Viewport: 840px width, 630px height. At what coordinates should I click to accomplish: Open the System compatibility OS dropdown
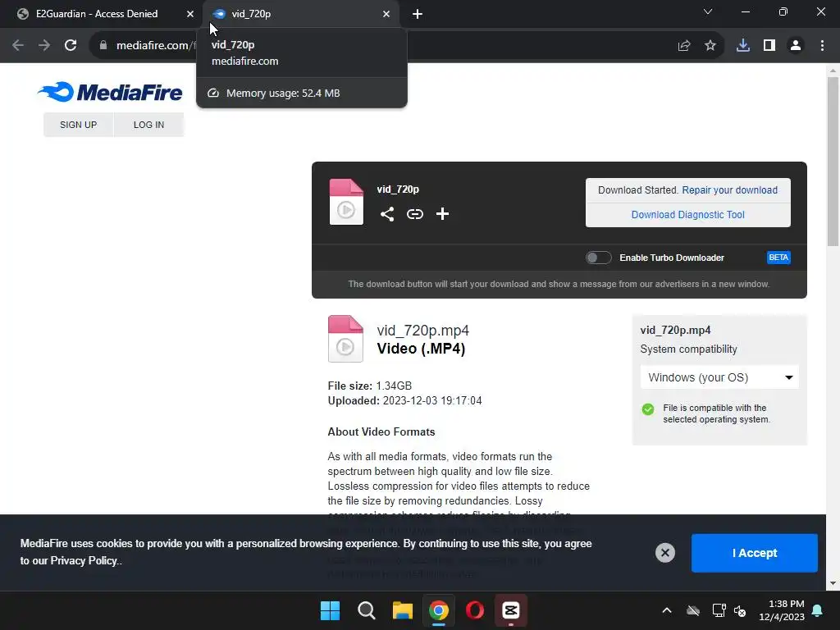719,377
